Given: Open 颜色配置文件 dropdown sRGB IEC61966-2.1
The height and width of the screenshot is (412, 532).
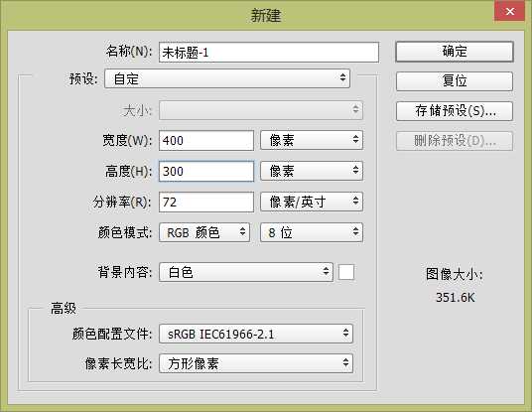Looking at the screenshot, I should coord(256,334).
